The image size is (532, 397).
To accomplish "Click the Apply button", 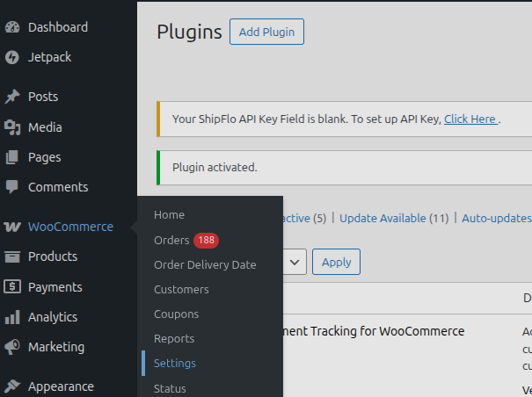I will 336,262.
